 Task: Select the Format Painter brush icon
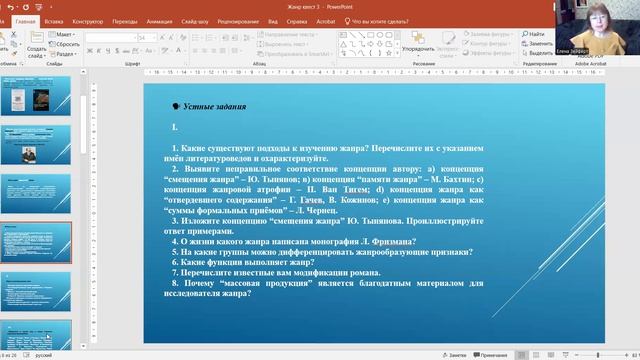14,53
